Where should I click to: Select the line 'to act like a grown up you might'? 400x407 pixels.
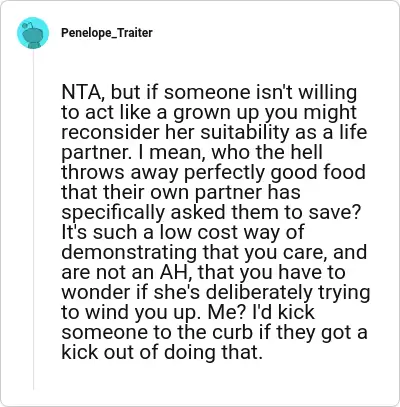click(x=209, y=113)
